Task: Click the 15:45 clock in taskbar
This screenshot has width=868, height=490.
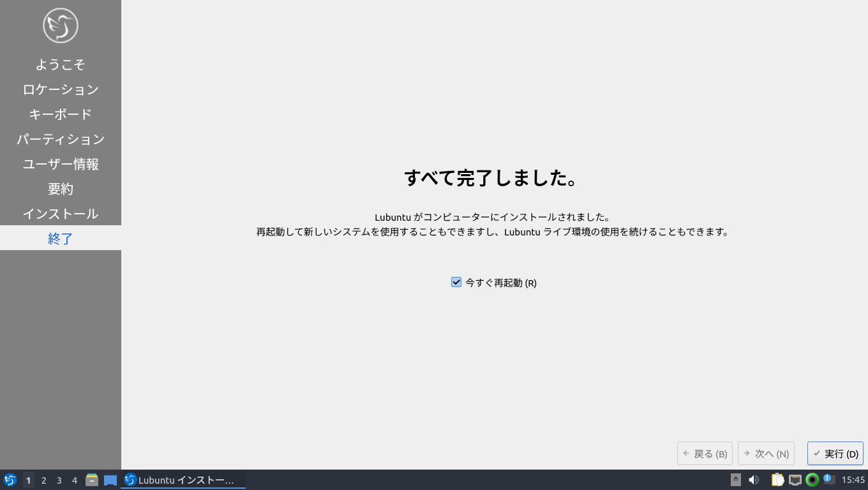Action: (x=853, y=480)
